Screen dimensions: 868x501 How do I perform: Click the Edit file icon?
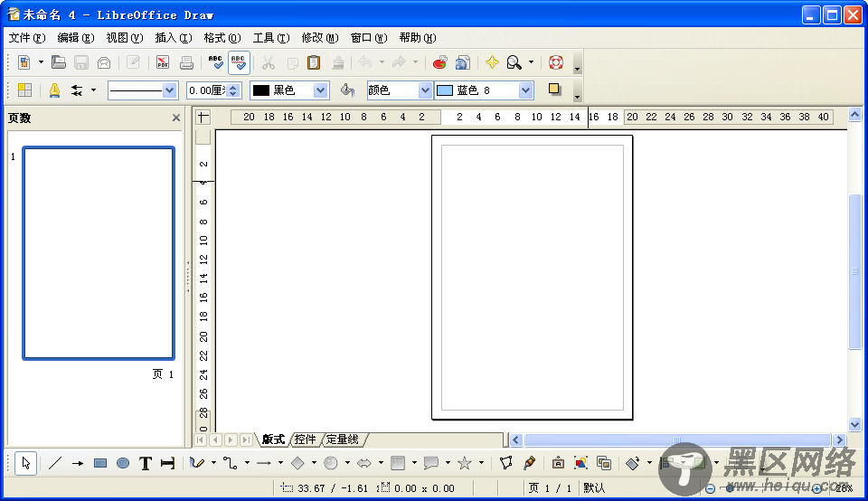(x=133, y=62)
